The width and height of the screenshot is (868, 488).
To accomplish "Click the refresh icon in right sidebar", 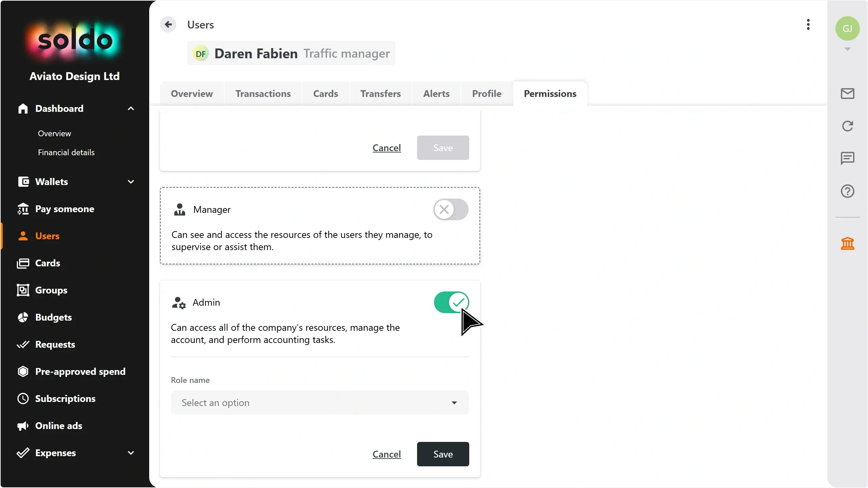I will (847, 126).
